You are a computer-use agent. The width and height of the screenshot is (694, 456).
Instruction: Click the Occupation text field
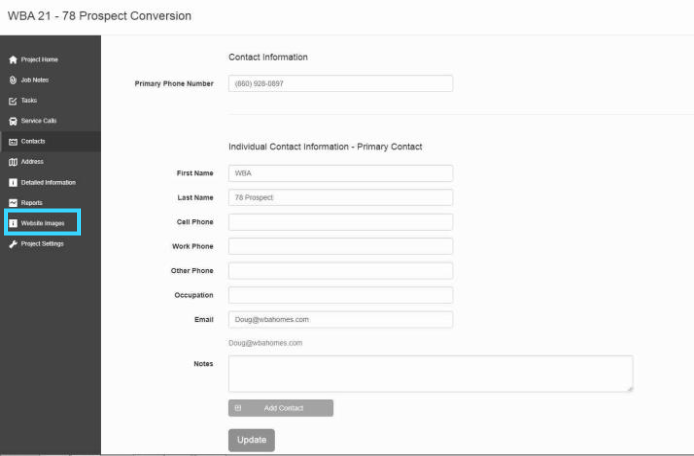[340, 295]
